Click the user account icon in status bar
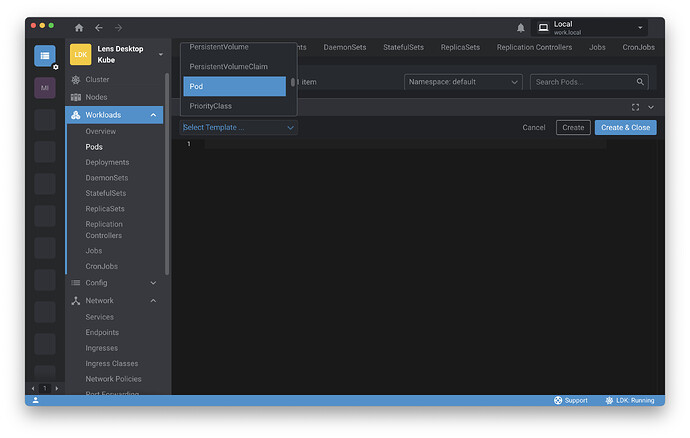The image size is (690, 438). click(36, 400)
